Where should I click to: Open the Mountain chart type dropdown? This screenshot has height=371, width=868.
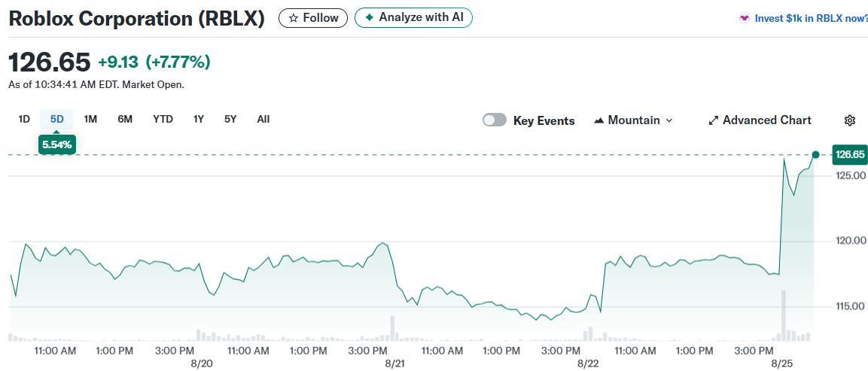[x=633, y=120]
